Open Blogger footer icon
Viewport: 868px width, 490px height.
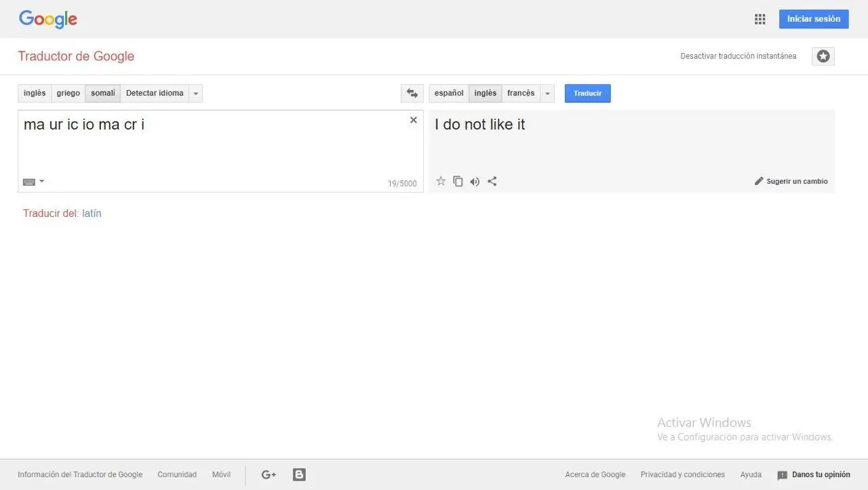point(299,474)
